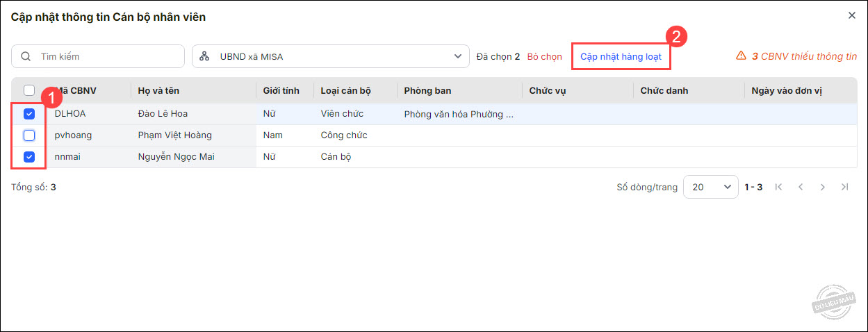
Task: Click the organization tree icon
Action: [204, 56]
